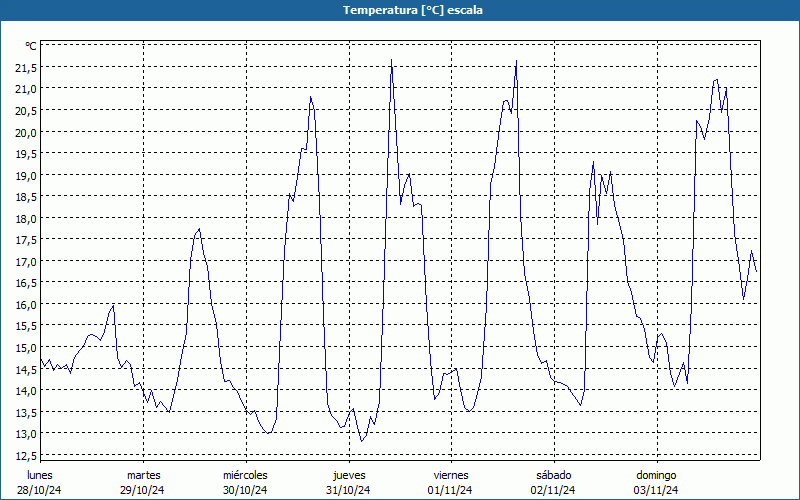Click the "miércoles" day label
Screen dimensions: 800x500
coord(245,475)
